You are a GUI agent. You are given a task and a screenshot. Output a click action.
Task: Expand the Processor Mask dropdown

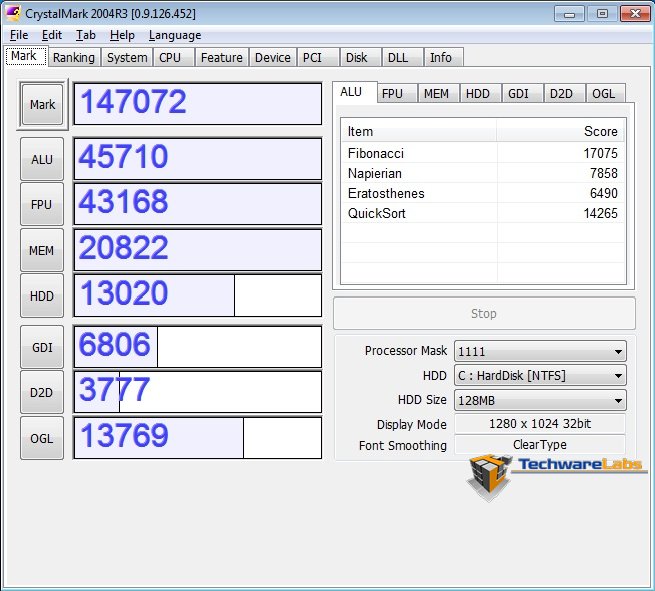coord(540,351)
